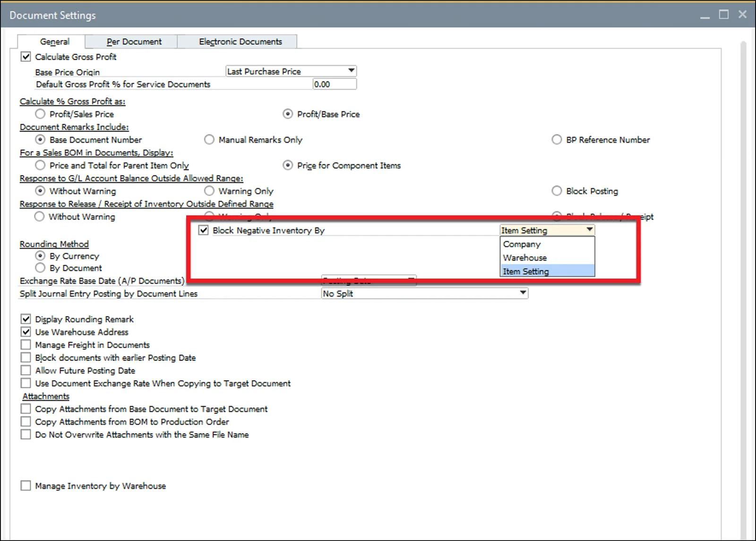Open Split Journal Entry Posting No Split dropdown

point(424,294)
